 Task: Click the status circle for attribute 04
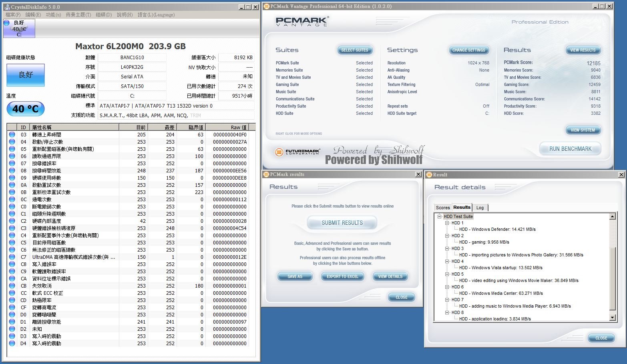[x=12, y=142]
